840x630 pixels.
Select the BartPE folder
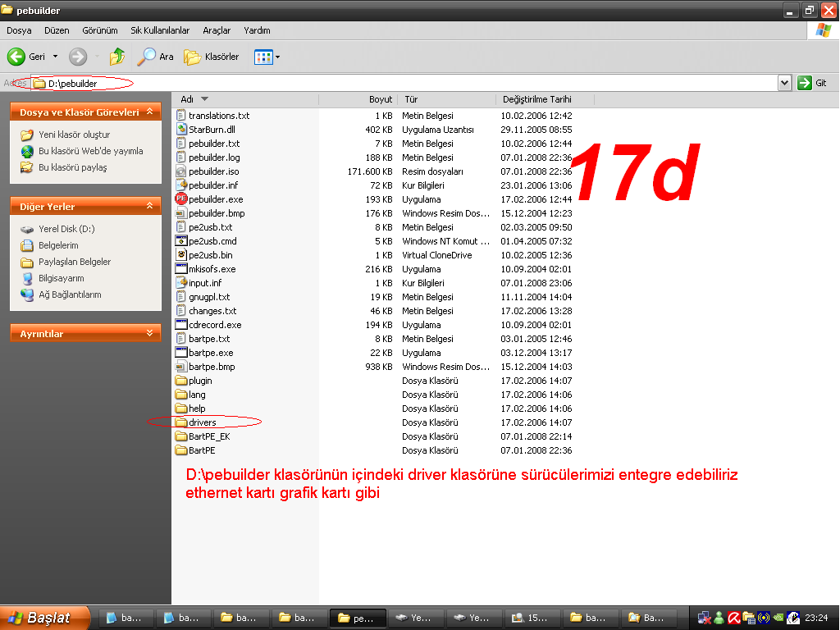(x=195, y=450)
